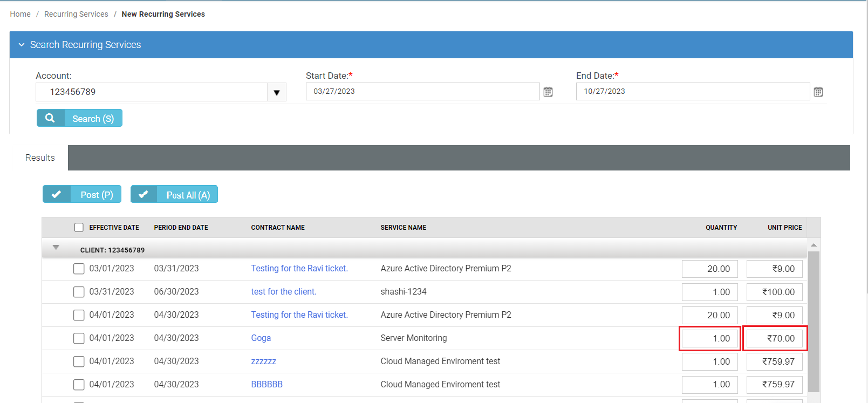Click the checkmark icon on Post (P)

(56, 194)
